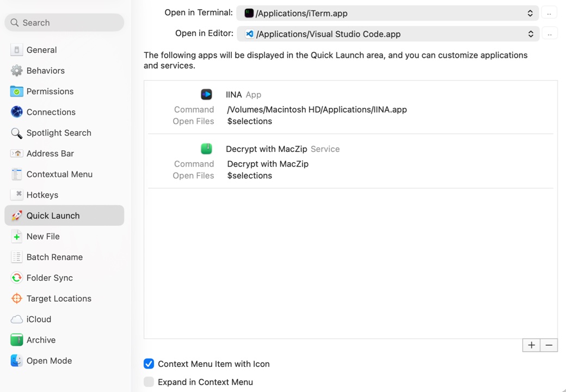Select the Behaviors settings icon
566x392 pixels.
[x=16, y=70]
